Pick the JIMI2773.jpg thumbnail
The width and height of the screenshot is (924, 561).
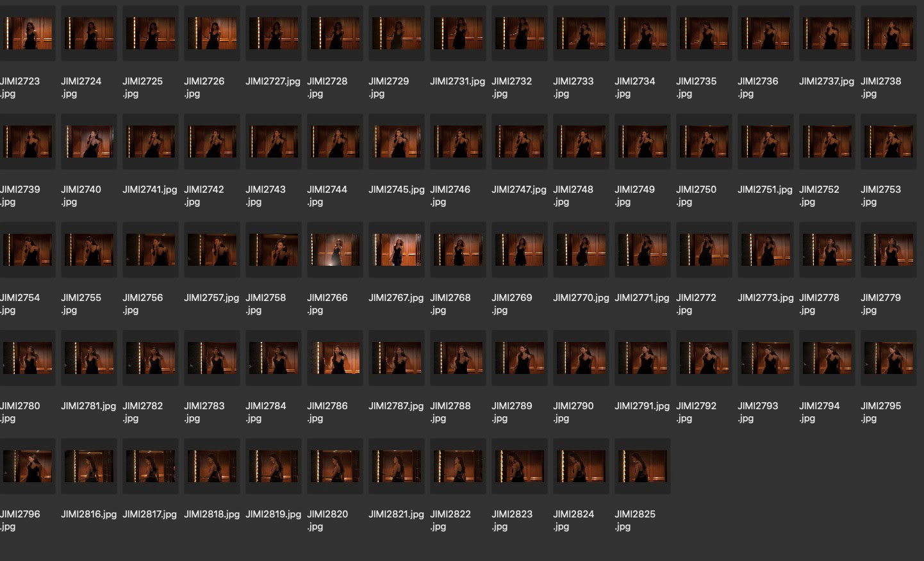pyautogui.click(x=765, y=250)
